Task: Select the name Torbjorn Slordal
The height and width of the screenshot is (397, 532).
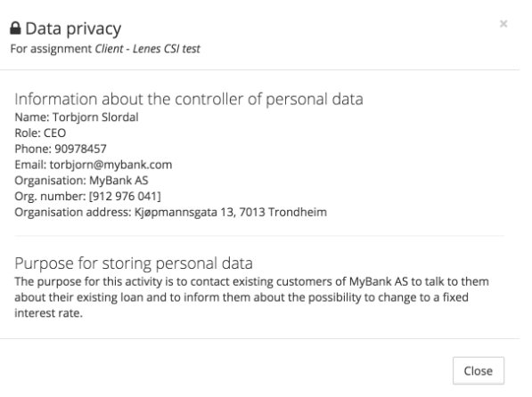Action: point(95,117)
